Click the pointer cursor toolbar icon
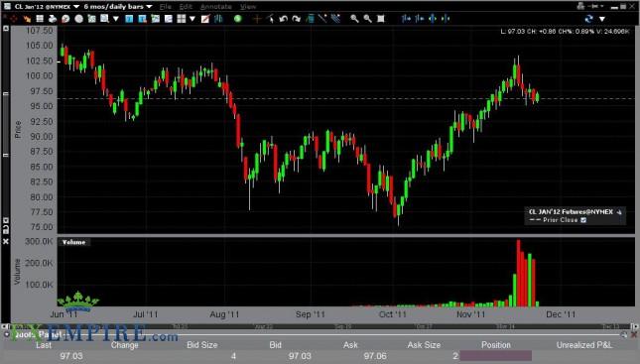Image resolution: width=640 pixels, height=364 pixels. (x=270, y=19)
